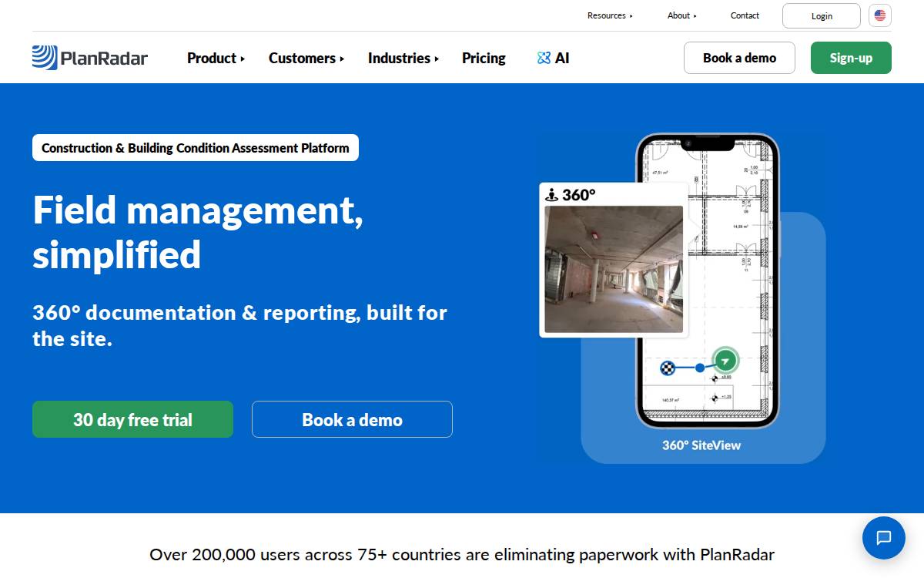Go to the Contact page
Viewport: 924px width, 578px height.
(x=745, y=15)
